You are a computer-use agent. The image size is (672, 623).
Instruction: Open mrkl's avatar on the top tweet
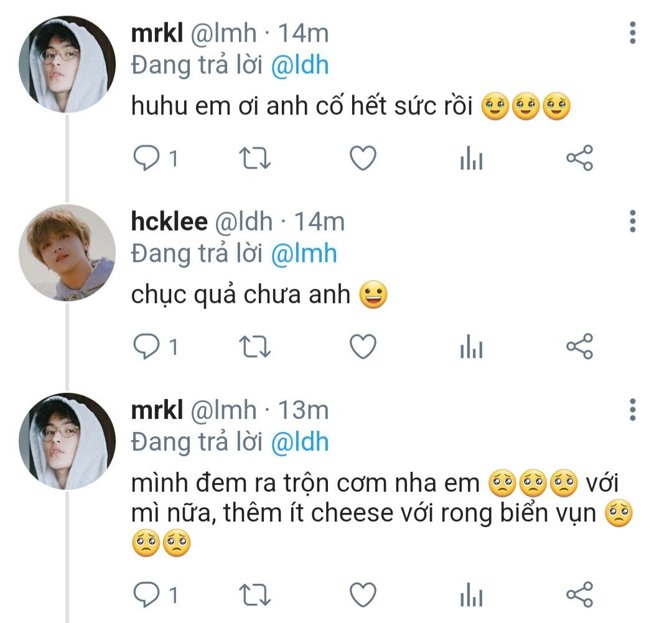(67, 64)
